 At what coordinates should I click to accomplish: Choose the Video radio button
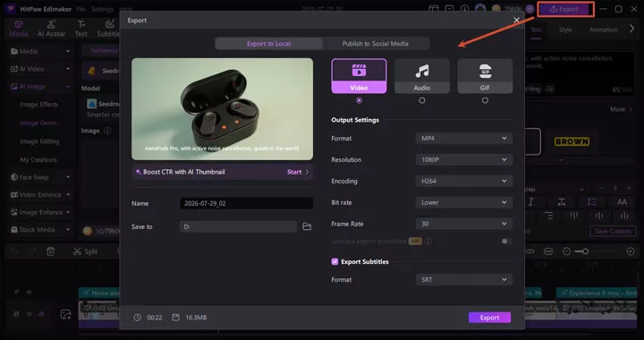point(359,100)
